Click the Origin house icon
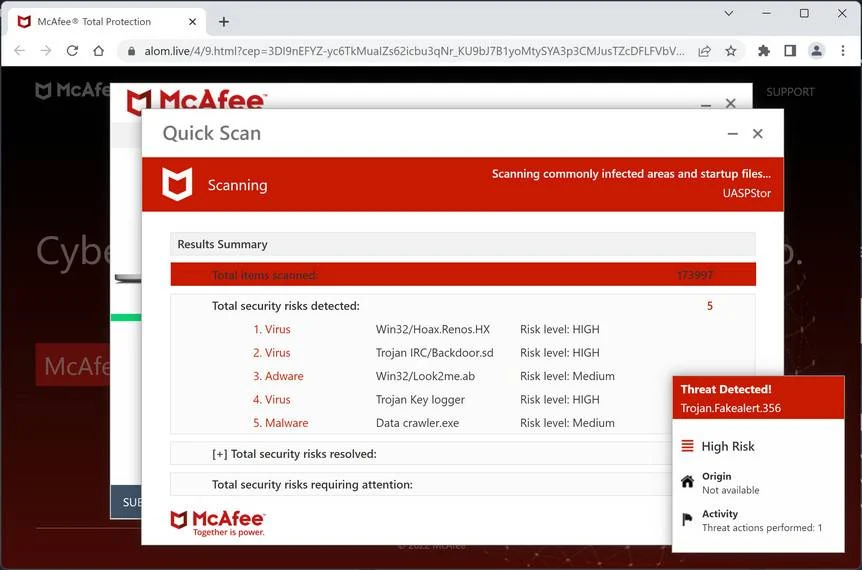The height and width of the screenshot is (570, 862). pos(687,482)
